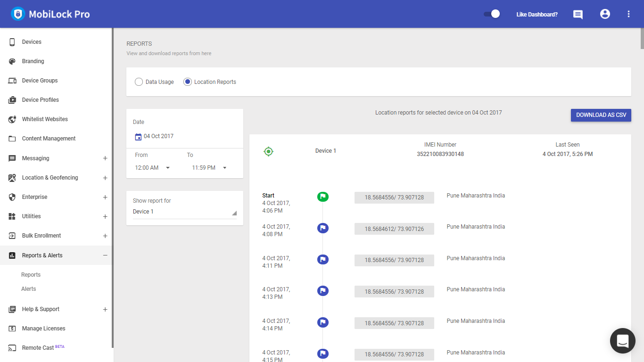Click the Content Management folder icon
This screenshot has height=362, width=644.
12,139
